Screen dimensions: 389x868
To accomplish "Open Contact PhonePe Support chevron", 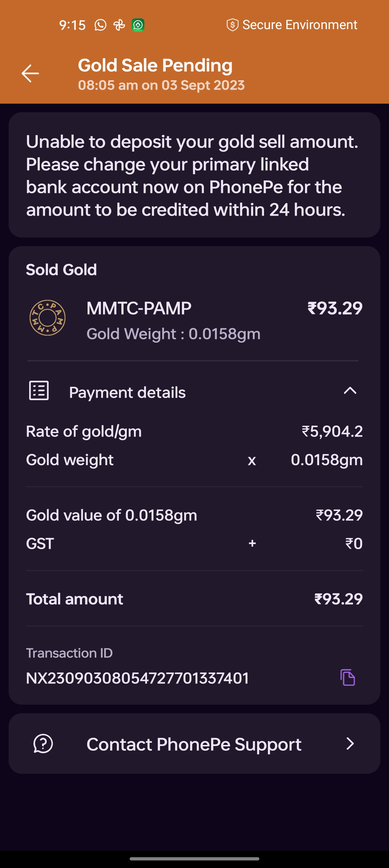I will [350, 743].
